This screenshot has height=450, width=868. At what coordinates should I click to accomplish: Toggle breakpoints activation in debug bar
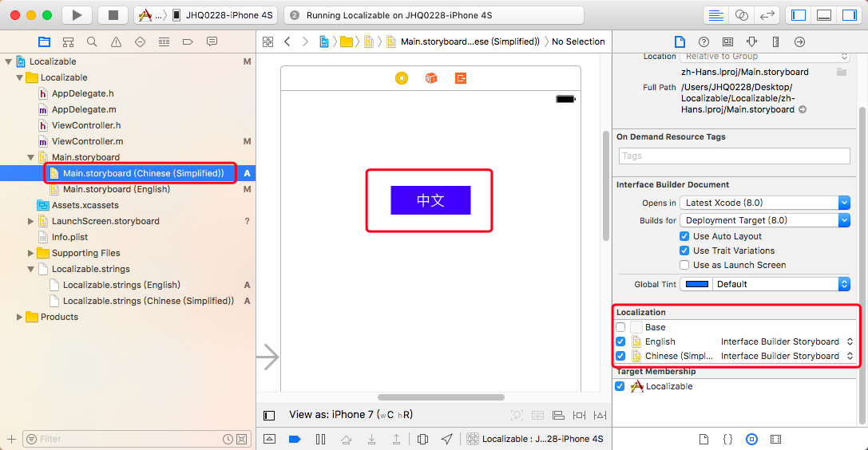295,439
